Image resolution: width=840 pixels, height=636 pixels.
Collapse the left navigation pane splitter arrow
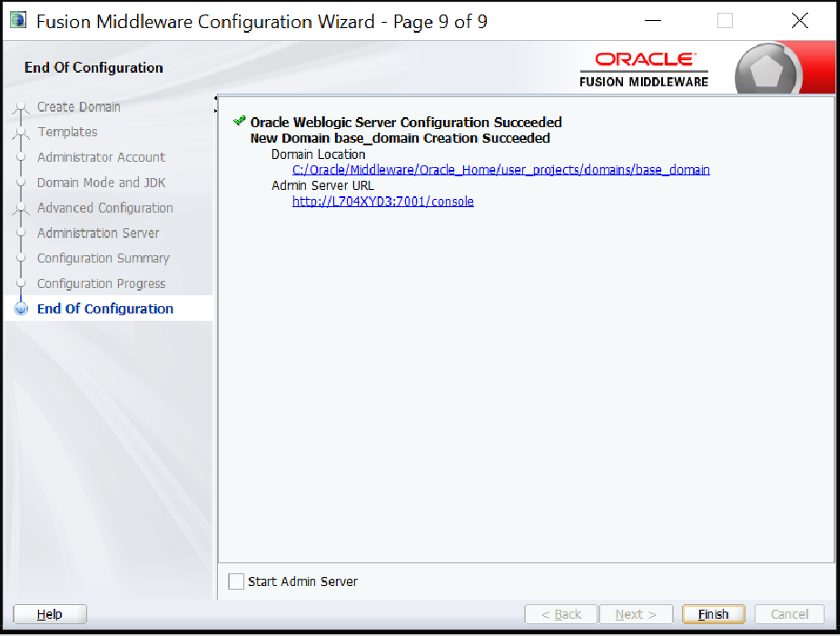pos(215,98)
